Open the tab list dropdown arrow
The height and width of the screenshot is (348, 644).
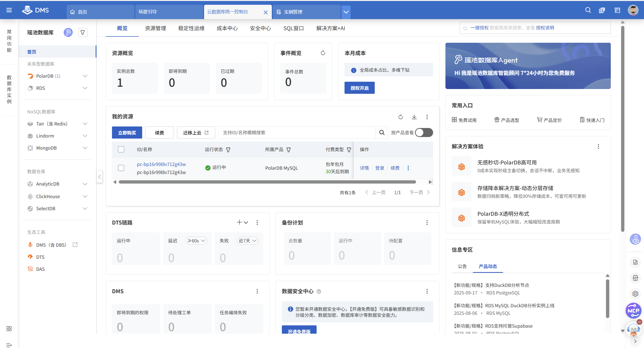pyautogui.click(x=346, y=12)
